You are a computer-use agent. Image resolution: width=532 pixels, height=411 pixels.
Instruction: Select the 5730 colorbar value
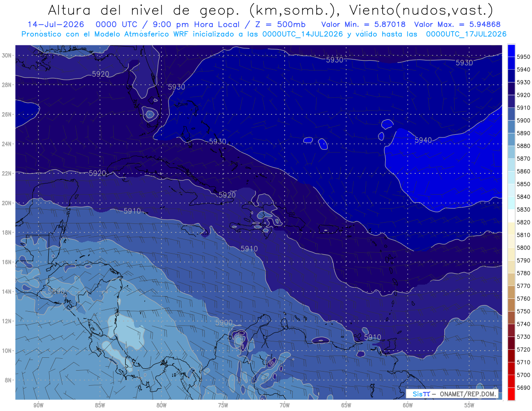point(524,337)
